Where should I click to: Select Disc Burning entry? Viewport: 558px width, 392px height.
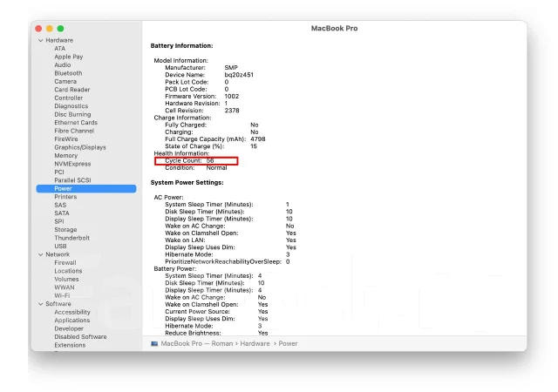click(72, 114)
